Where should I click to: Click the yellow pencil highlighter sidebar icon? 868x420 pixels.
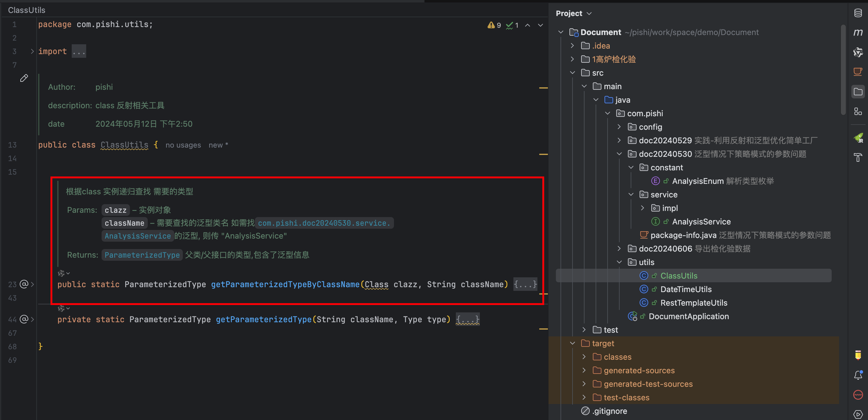(858, 355)
